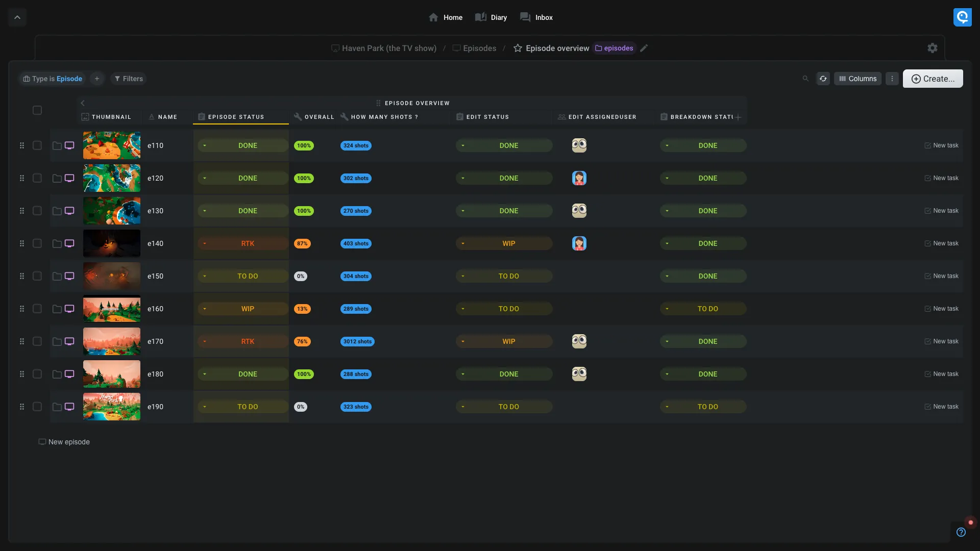The image size is (980, 551).
Task: Open the help question mark icon
Action: coord(961,532)
